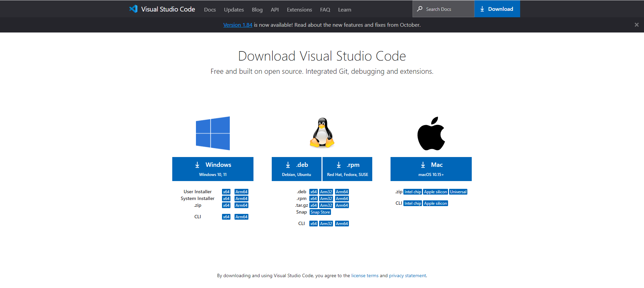
Task: Open the privacy statement link
Action: (x=407, y=275)
